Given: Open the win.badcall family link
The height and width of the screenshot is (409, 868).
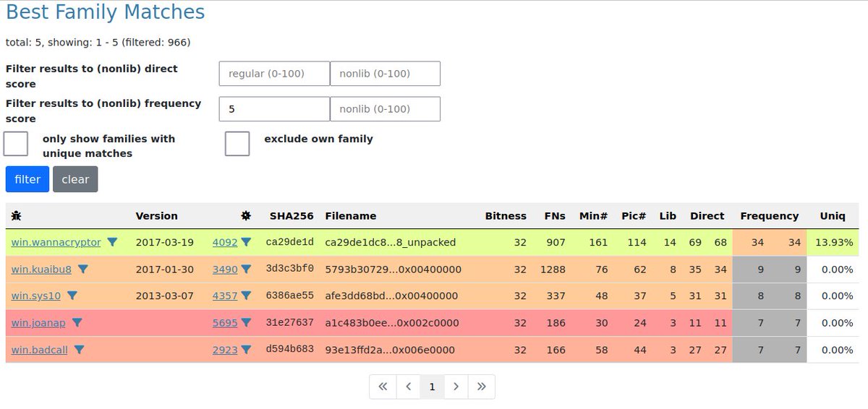Looking at the screenshot, I should [40, 350].
